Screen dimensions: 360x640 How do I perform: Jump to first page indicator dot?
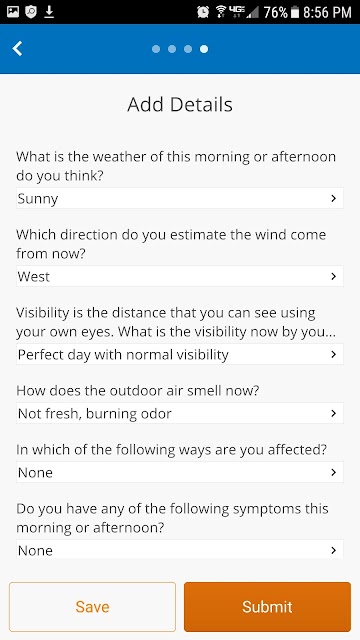point(156,49)
